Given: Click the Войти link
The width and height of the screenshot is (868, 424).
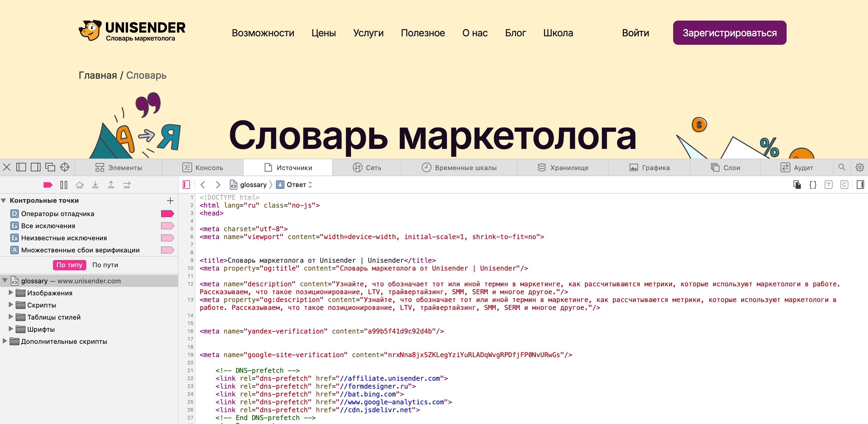Looking at the screenshot, I should tap(636, 33).
